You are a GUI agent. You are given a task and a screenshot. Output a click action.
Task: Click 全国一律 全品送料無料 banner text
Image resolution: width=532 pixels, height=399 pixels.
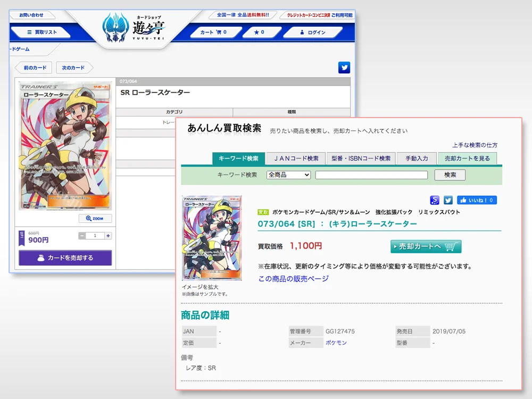243,15
